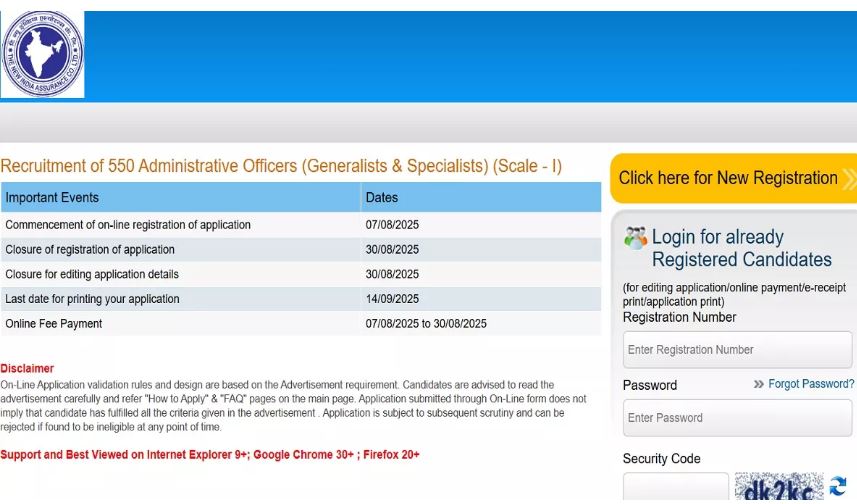Click the double arrow on New Registration
The image size is (857, 504).
click(x=849, y=179)
